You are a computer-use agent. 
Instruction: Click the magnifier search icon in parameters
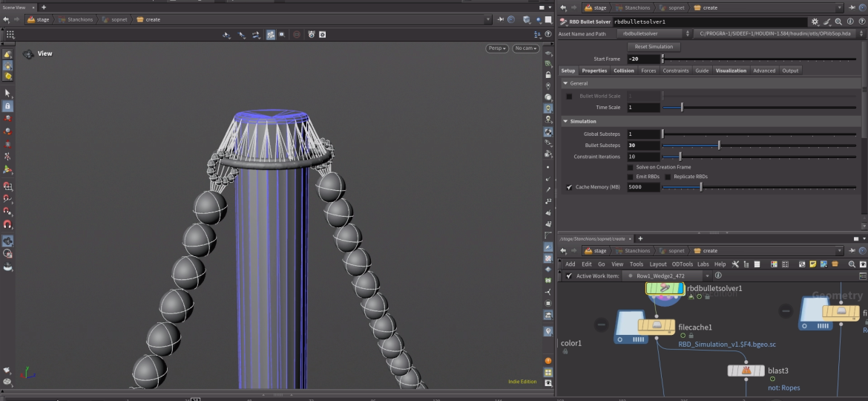(x=838, y=22)
